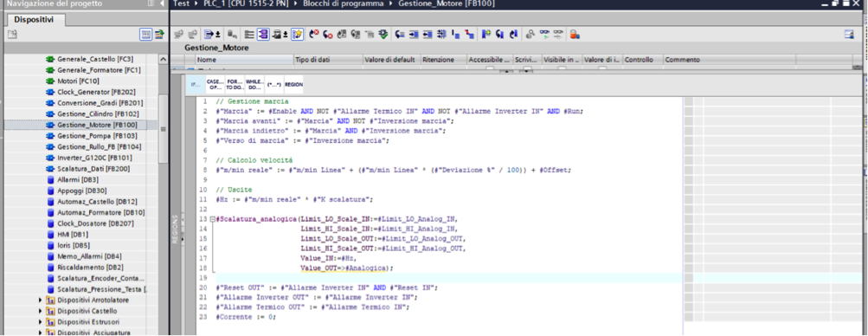
Task: Open the dropdown arrow beside the page-arrow toolbar icon
Action: pyautogui.click(x=217, y=35)
